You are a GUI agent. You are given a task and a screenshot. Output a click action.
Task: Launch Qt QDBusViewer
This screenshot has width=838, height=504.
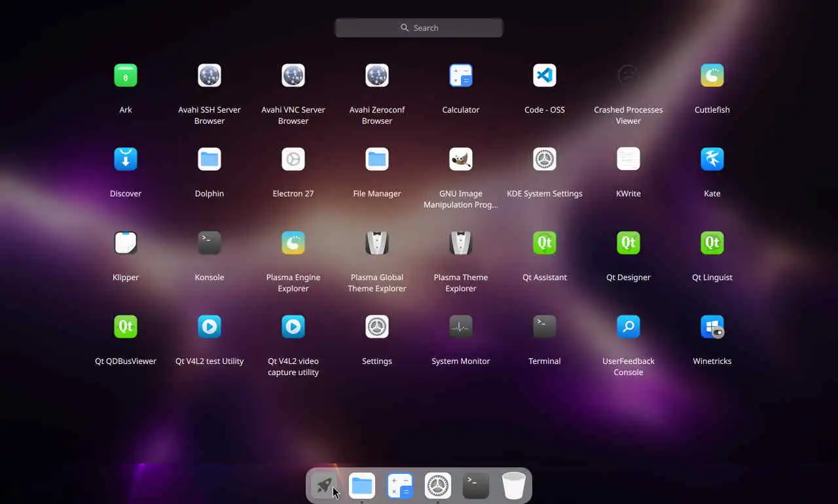(126, 327)
